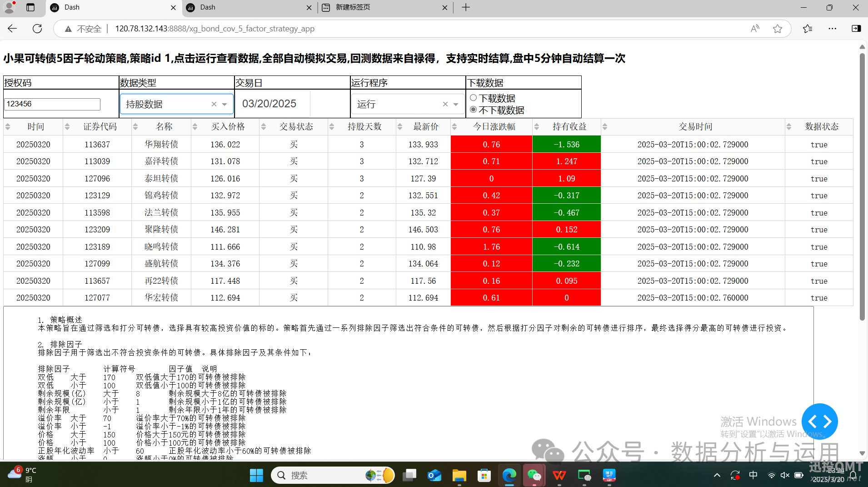The image size is (868, 487).
Task: Open File Explorer from taskbar
Action: coord(459,475)
